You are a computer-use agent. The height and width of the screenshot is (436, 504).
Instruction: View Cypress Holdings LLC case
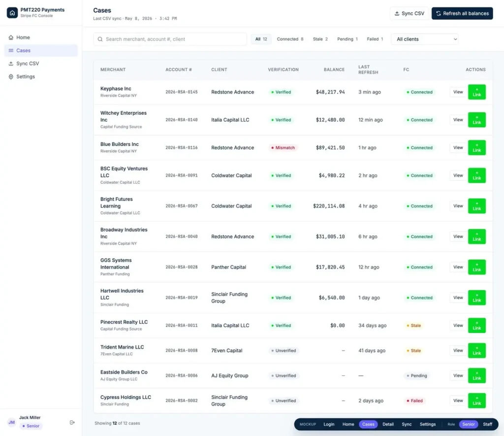tap(458, 401)
